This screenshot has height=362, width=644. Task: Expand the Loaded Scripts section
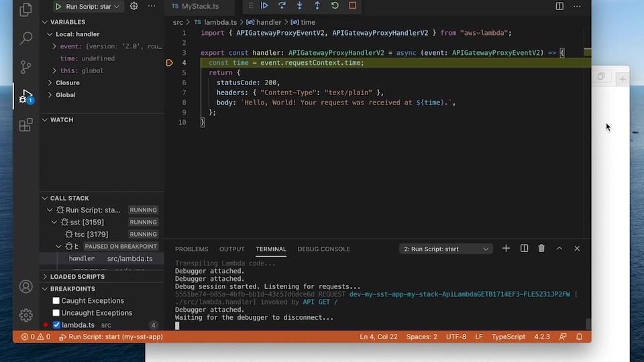click(x=77, y=276)
